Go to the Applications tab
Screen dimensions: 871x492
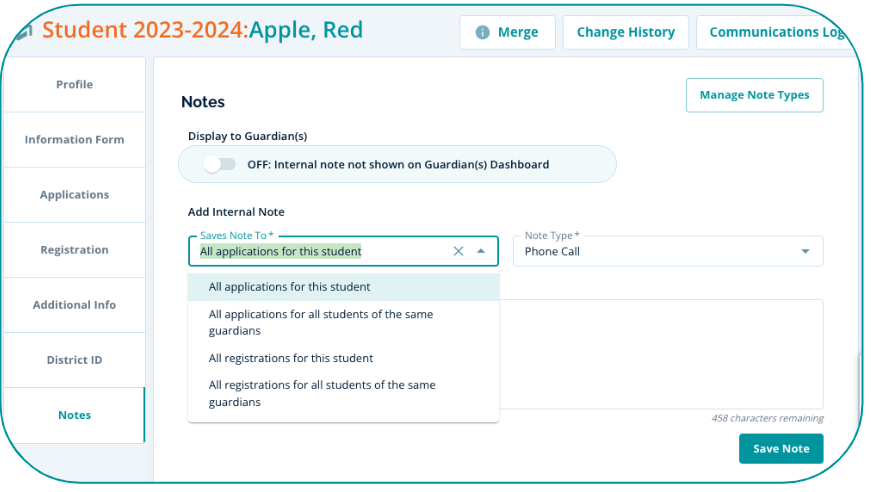tap(74, 195)
